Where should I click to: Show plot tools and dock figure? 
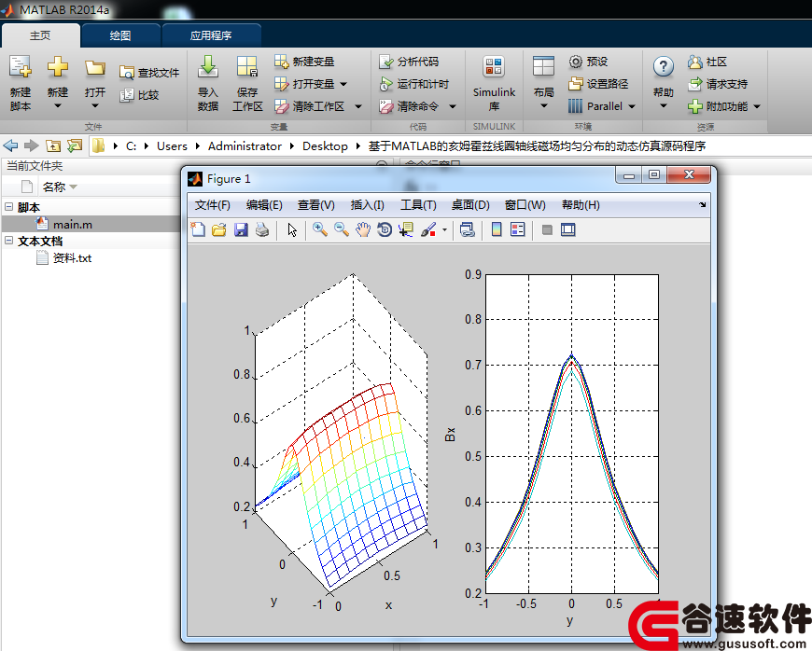tap(568, 229)
